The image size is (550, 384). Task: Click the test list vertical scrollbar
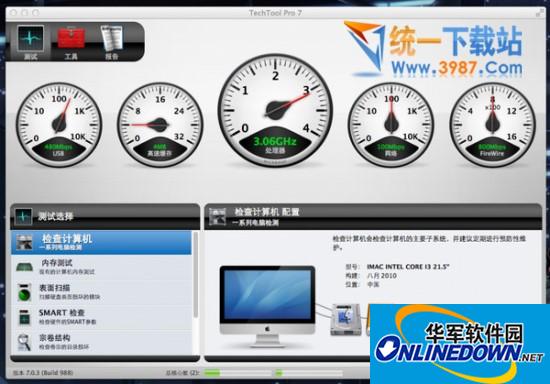point(196,275)
